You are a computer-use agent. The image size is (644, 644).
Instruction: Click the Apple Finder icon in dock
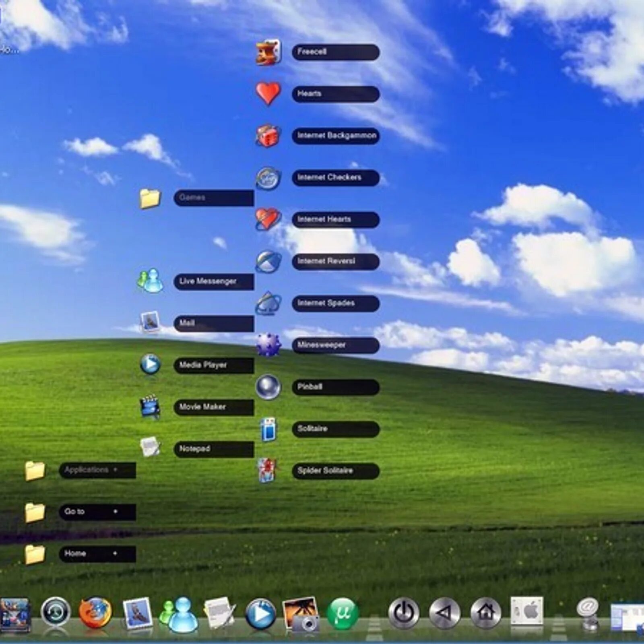[527, 611]
